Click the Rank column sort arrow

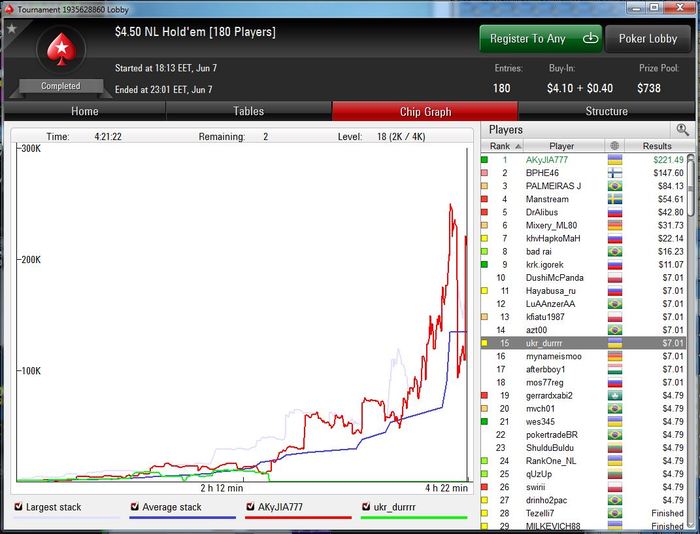pyautogui.click(x=518, y=146)
